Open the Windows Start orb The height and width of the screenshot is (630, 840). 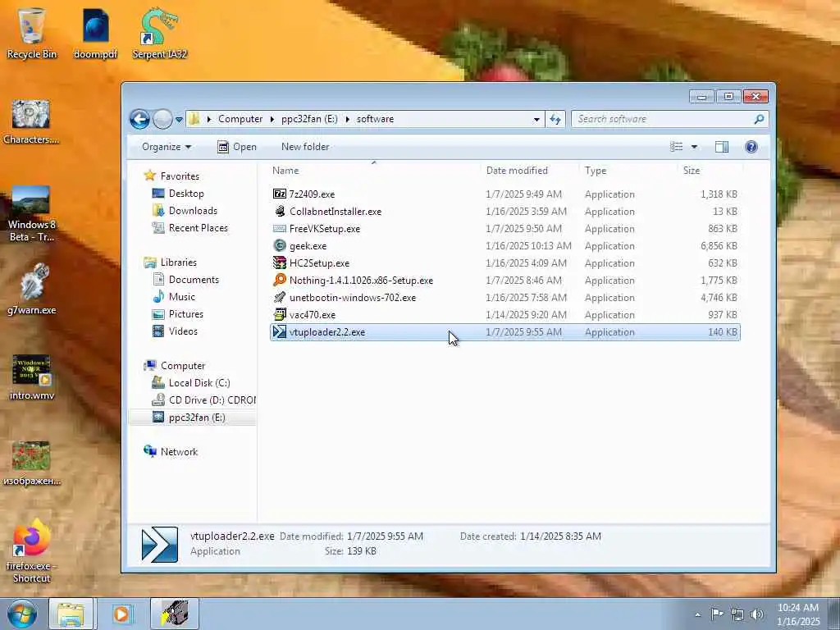coord(22,614)
